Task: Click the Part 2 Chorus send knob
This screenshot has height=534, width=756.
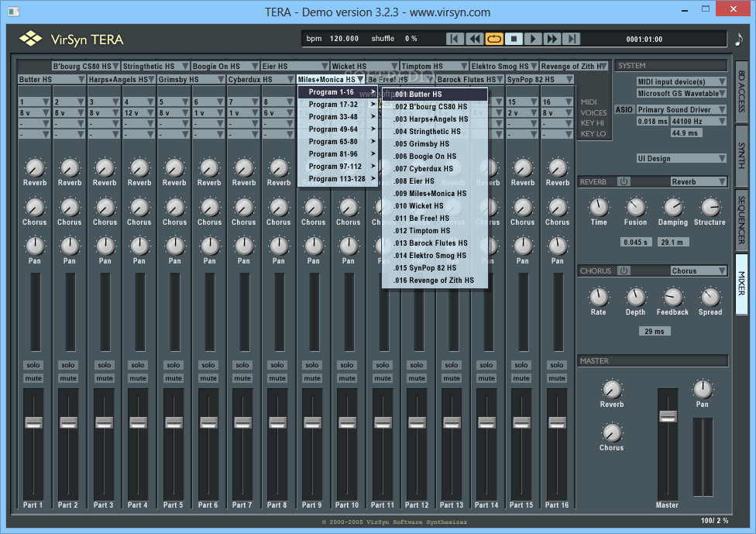Action: point(70,208)
